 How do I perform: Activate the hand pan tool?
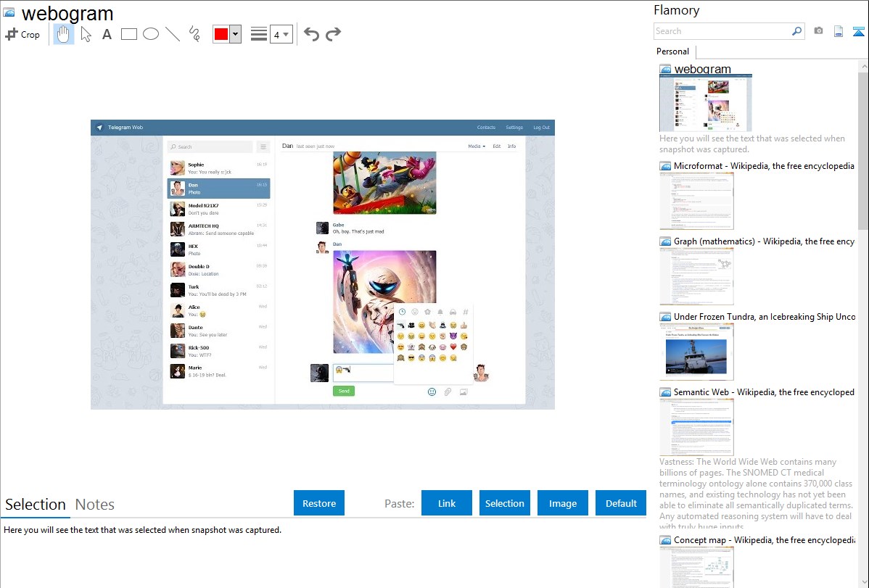pyautogui.click(x=63, y=34)
